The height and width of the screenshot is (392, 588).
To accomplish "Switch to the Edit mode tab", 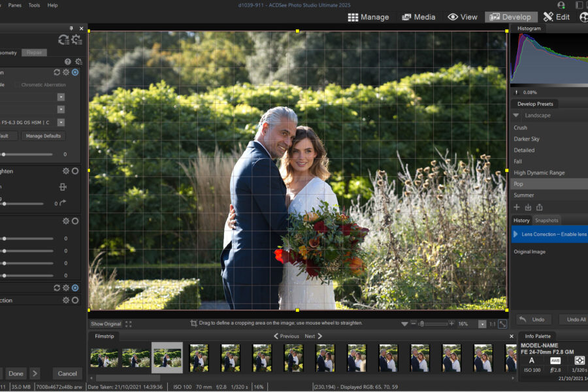I will (557, 17).
